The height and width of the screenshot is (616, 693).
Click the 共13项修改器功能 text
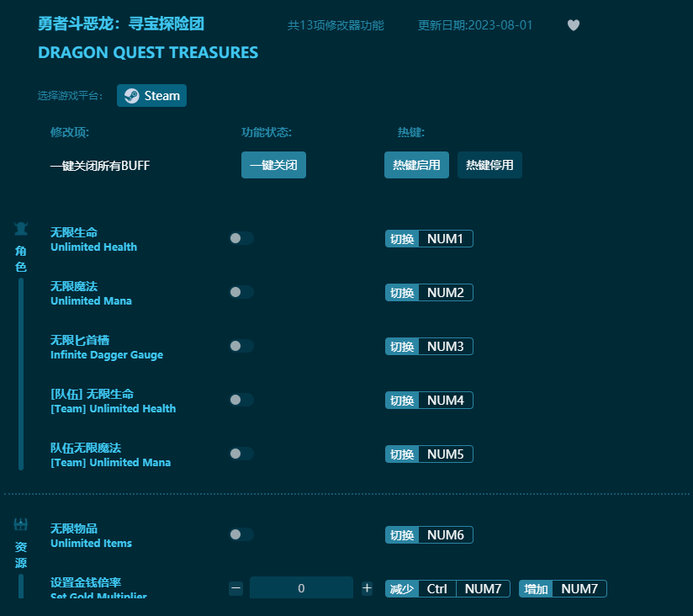coord(336,25)
